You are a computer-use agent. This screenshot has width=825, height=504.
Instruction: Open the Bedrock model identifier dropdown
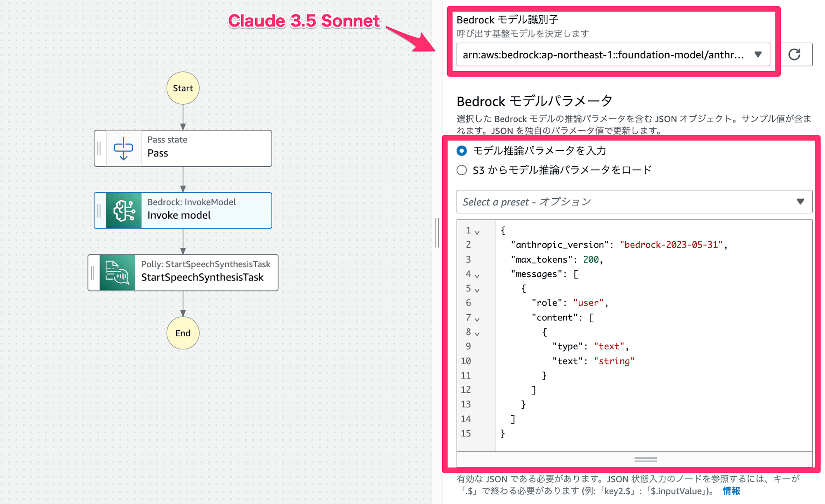coord(613,54)
